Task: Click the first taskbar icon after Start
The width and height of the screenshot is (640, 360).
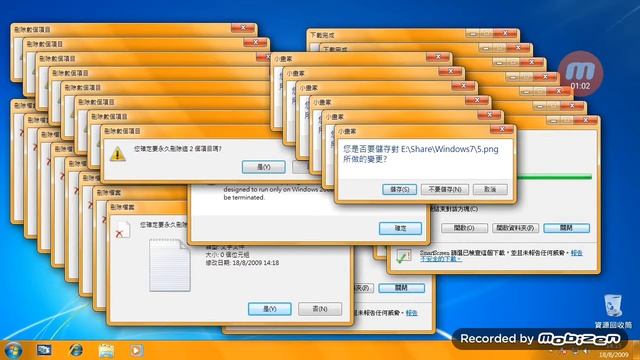Action: pos(44,350)
